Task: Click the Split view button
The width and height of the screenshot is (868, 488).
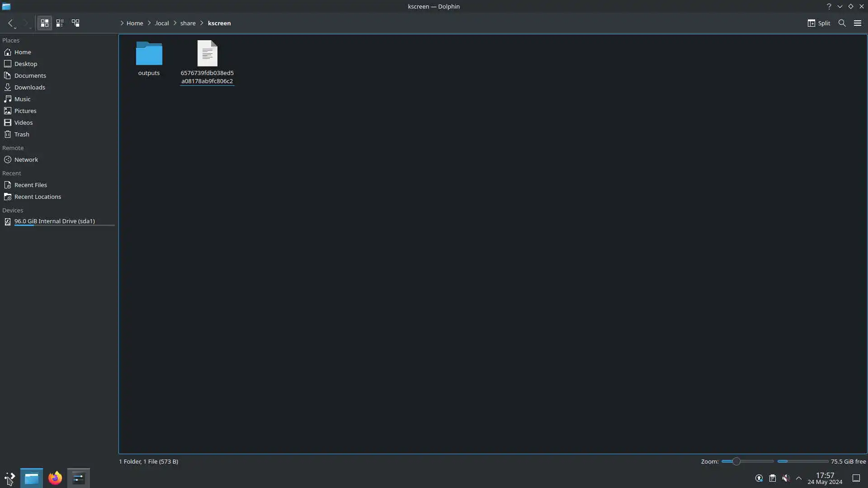Action: (x=819, y=23)
